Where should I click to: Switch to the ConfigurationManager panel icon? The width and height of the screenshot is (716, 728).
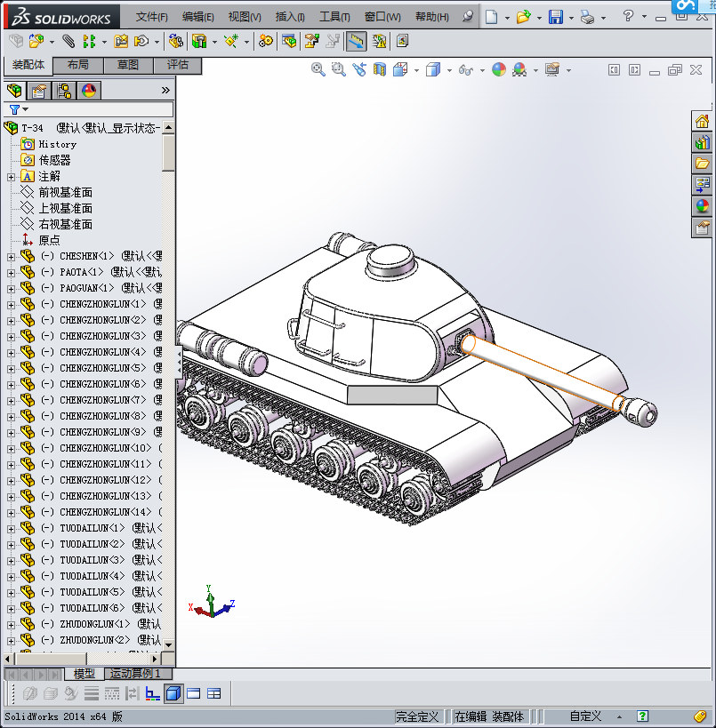(64, 92)
